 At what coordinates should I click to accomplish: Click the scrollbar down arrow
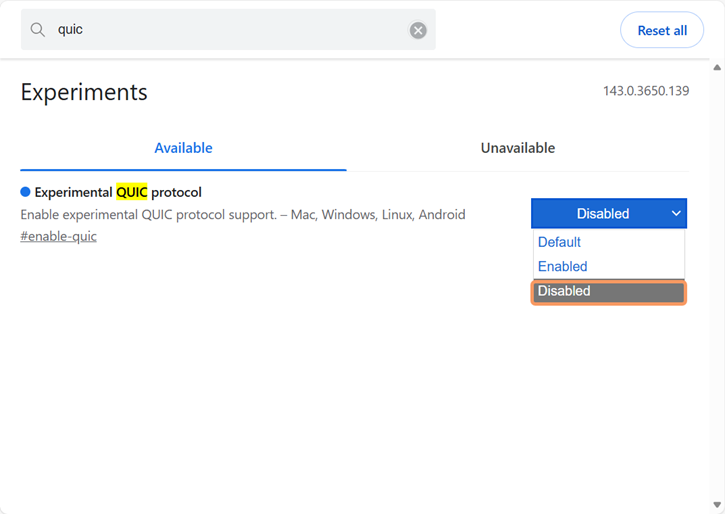(x=717, y=505)
